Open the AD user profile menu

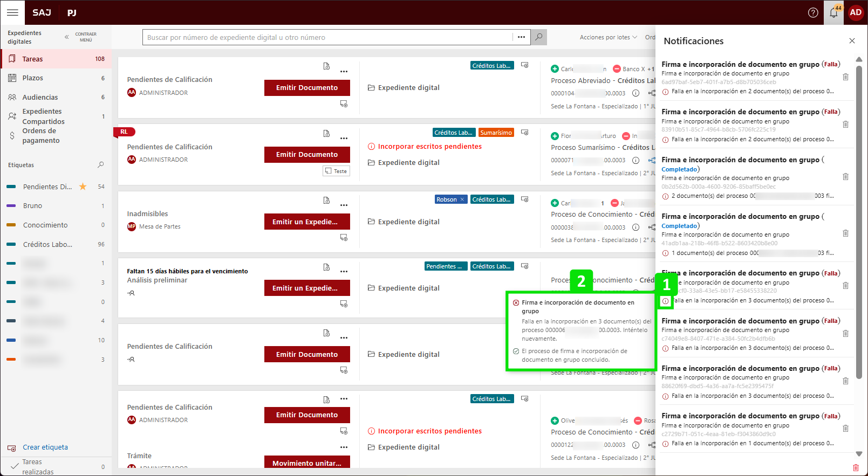(x=856, y=12)
